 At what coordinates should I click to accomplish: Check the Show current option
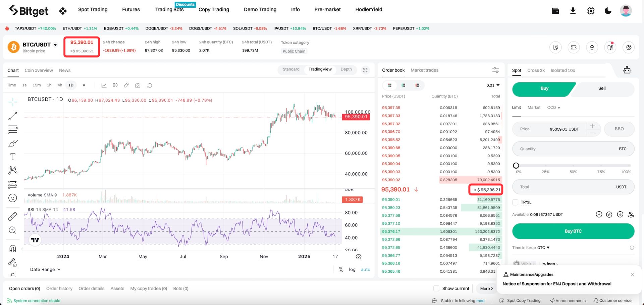[436, 288]
